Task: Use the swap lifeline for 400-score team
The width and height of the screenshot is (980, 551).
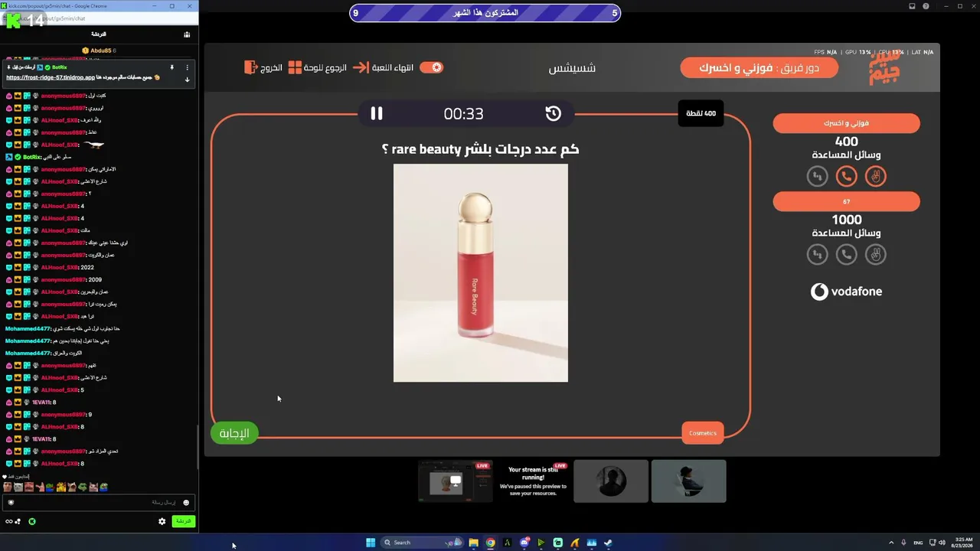Action: 817,176
